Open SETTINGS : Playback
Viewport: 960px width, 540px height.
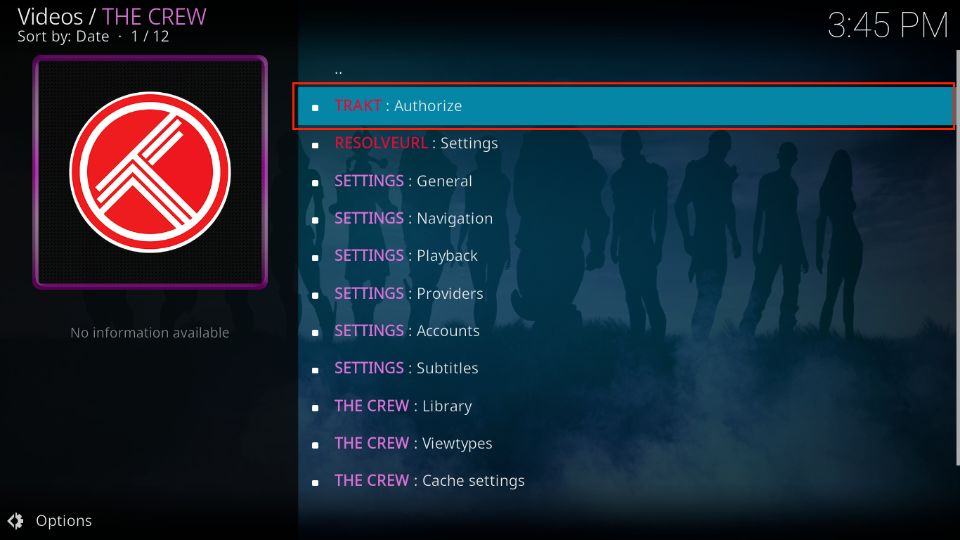(626, 256)
